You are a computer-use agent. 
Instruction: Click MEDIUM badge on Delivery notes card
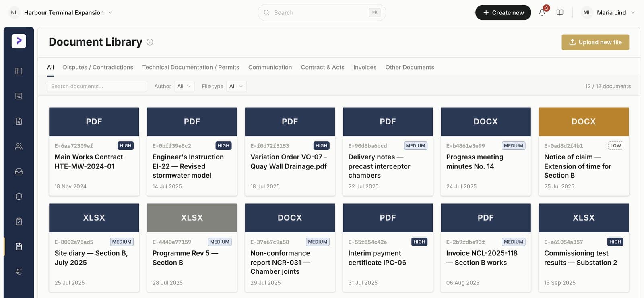pos(415,146)
